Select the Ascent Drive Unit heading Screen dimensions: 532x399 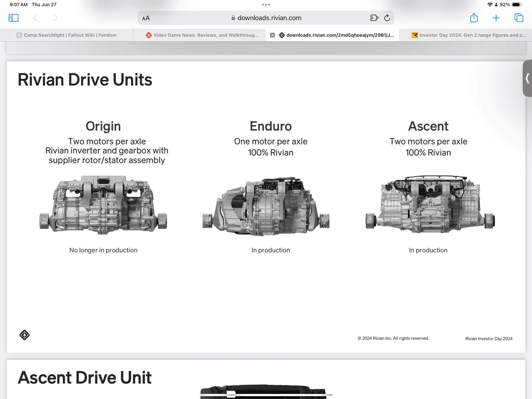(x=85, y=377)
